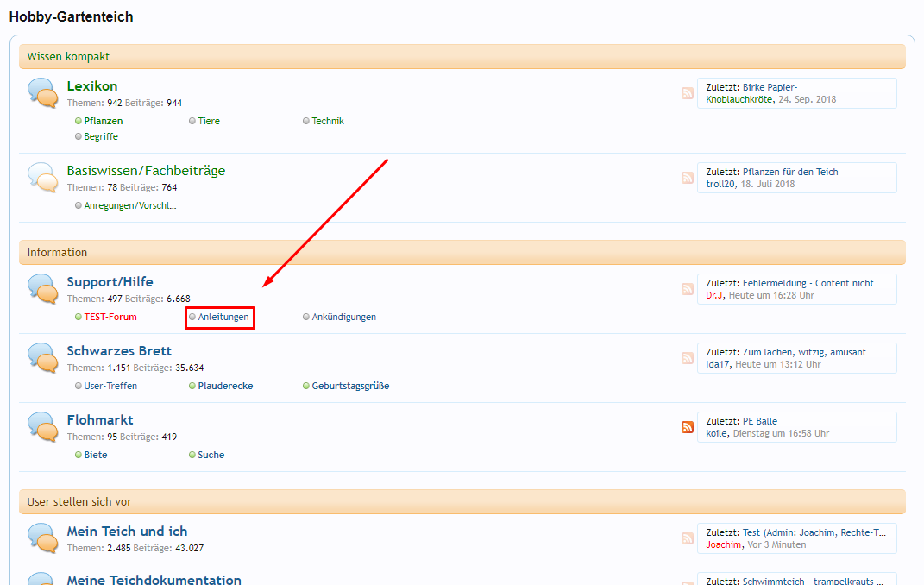This screenshot has width=924, height=585.
Task: Open latest post Pflanzen für den Teich
Action: pyautogui.click(x=790, y=172)
